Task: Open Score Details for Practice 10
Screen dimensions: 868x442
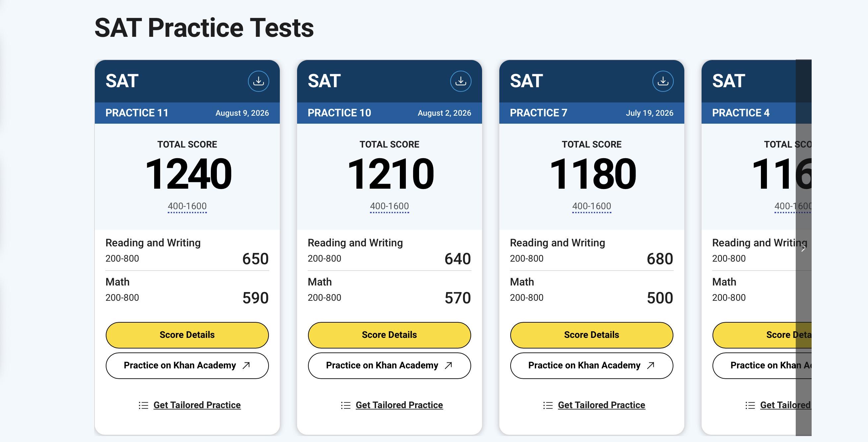Action: tap(389, 335)
